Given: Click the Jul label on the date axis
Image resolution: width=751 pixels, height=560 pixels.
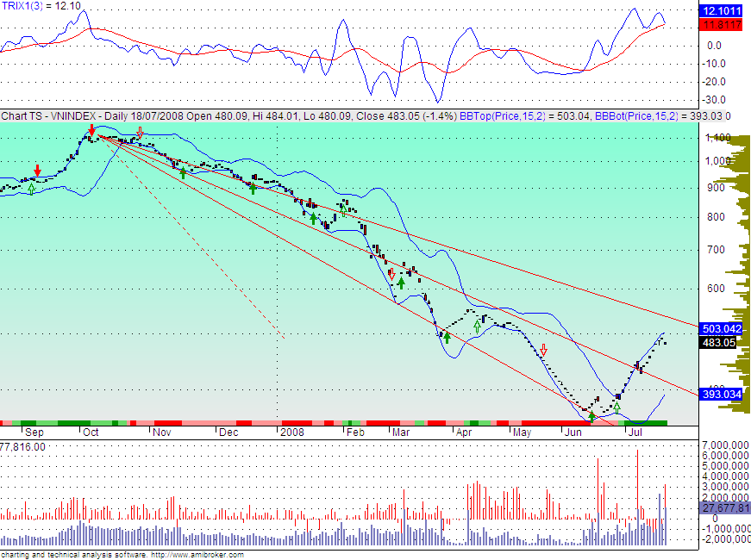Looking at the screenshot, I should tap(635, 432).
